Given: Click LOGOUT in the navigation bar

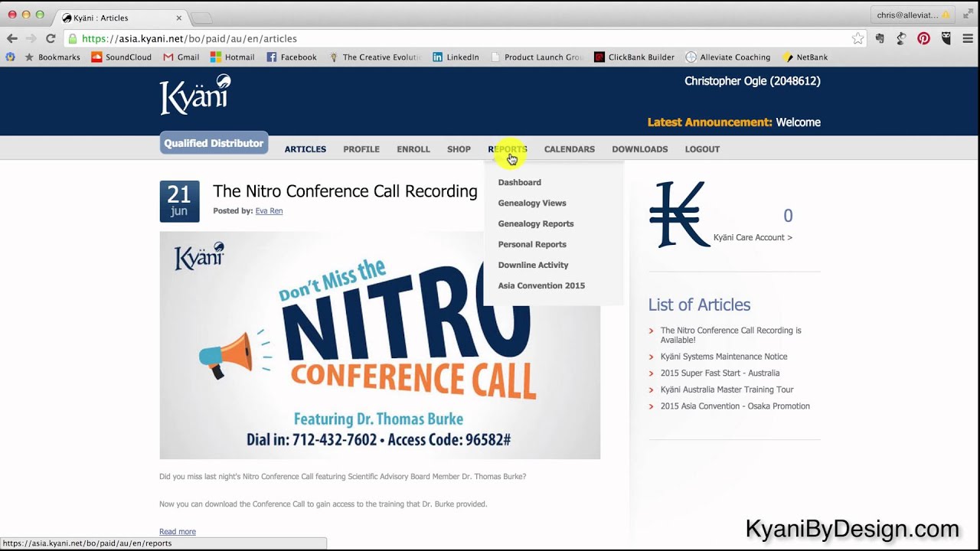Looking at the screenshot, I should tap(702, 149).
